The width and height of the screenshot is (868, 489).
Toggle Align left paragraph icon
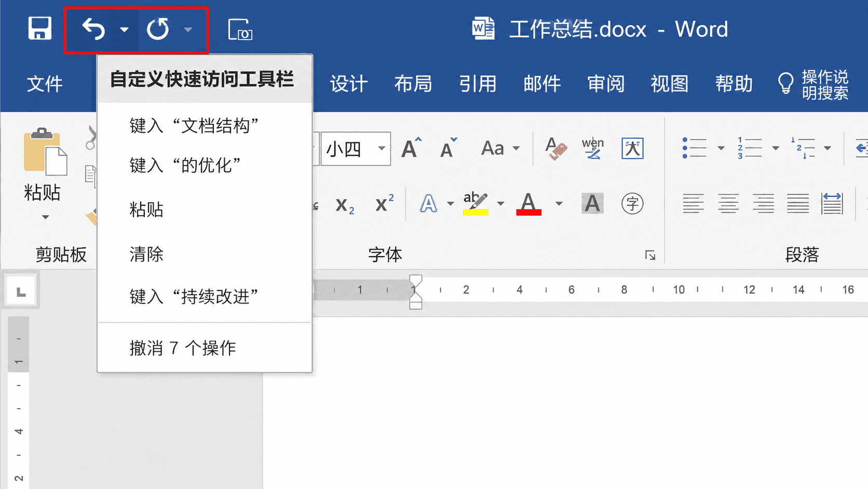pos(693,204)
